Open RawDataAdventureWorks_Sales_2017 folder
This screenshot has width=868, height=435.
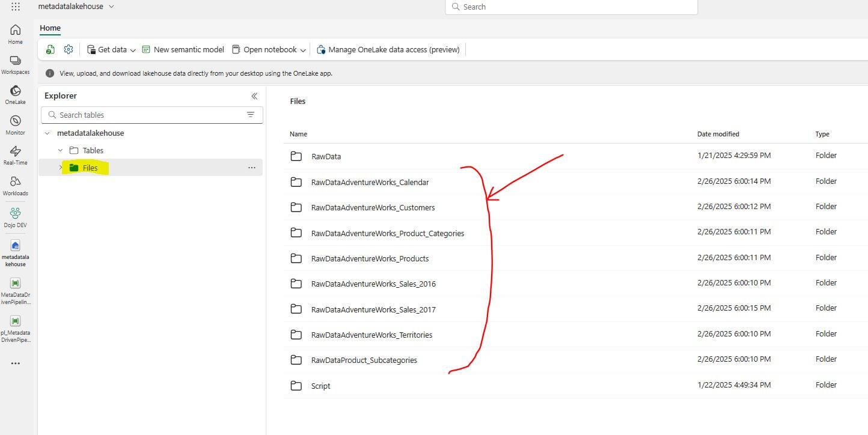click(373, 309)
